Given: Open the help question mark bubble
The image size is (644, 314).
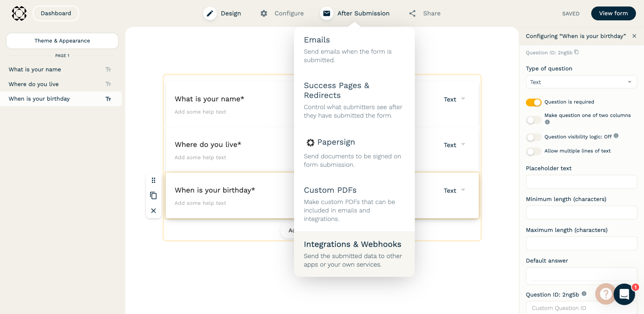Looking at the screenshot, I should click(605, 293).
